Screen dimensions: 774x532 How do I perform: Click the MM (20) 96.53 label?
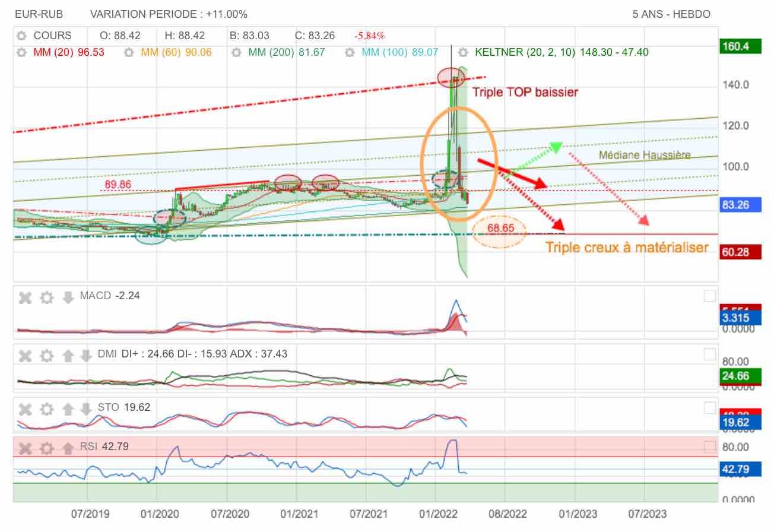tap(69, 52)
